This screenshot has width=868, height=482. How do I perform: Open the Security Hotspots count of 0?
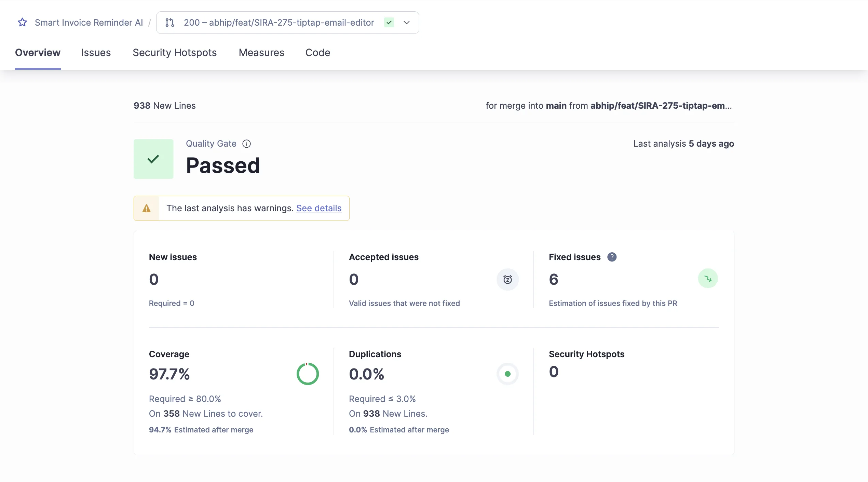(x=554, y=372)
